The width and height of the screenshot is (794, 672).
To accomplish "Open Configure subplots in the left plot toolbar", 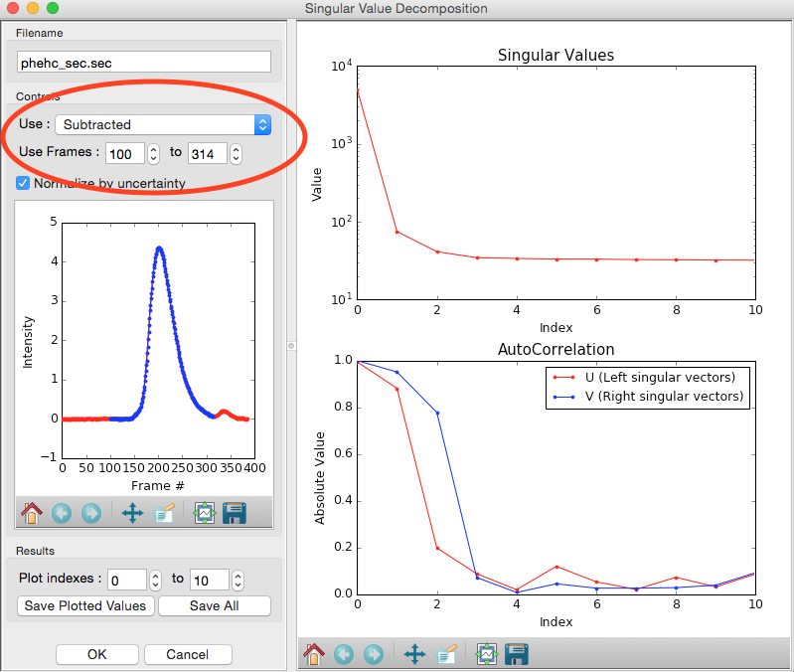I will [205, 513].
